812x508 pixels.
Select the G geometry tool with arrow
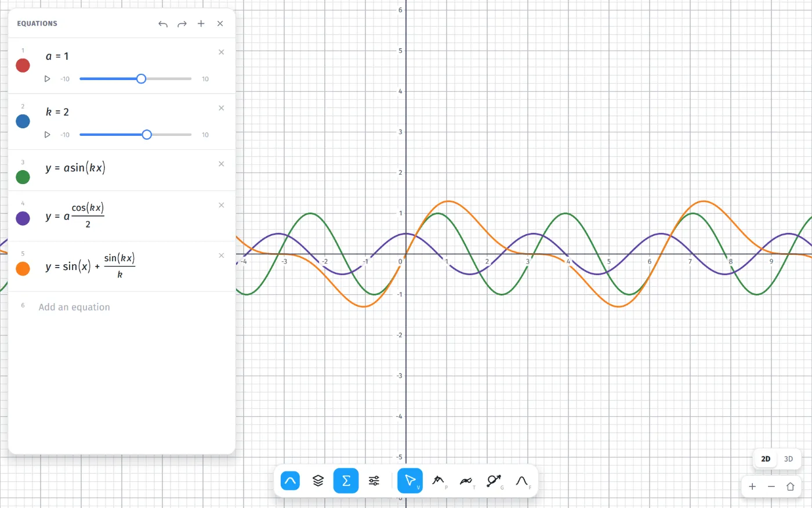coord(494,481)
